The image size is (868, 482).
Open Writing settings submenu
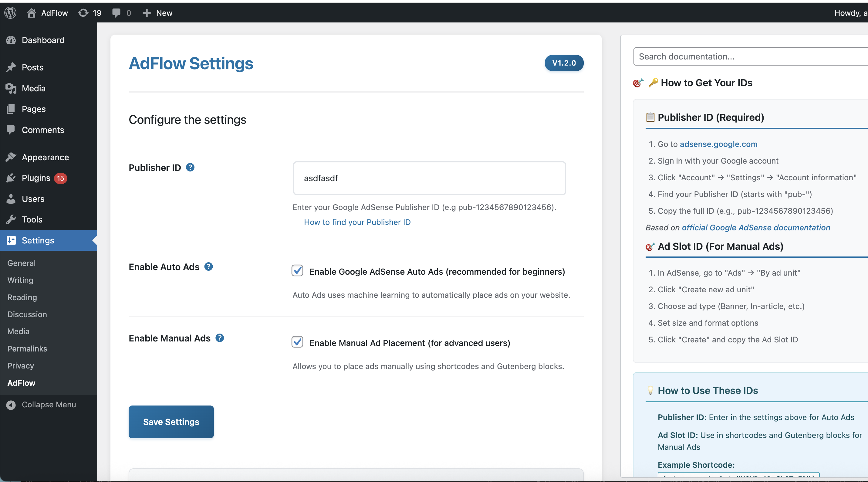coord(20,280)
